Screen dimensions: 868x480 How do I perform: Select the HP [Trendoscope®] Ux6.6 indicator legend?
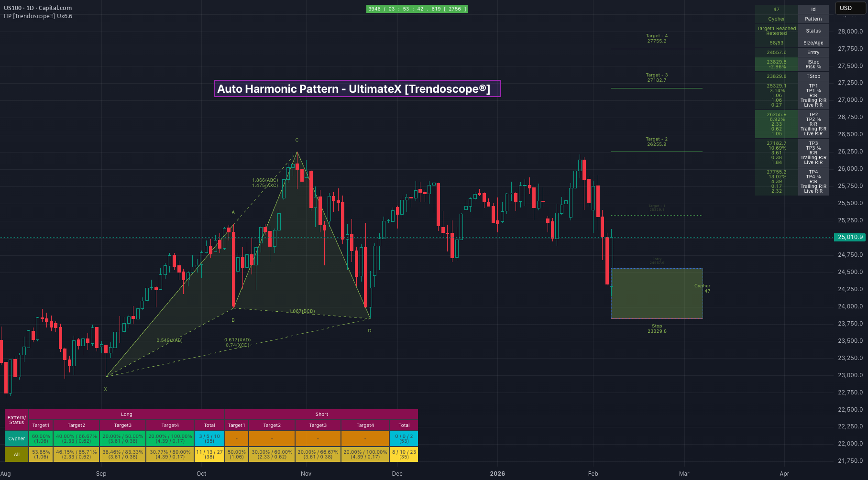(38, 16)
